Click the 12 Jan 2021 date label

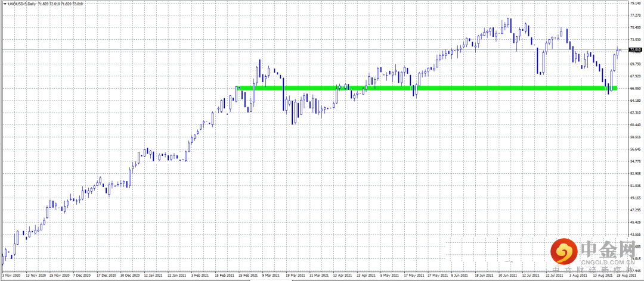[154, 276]
